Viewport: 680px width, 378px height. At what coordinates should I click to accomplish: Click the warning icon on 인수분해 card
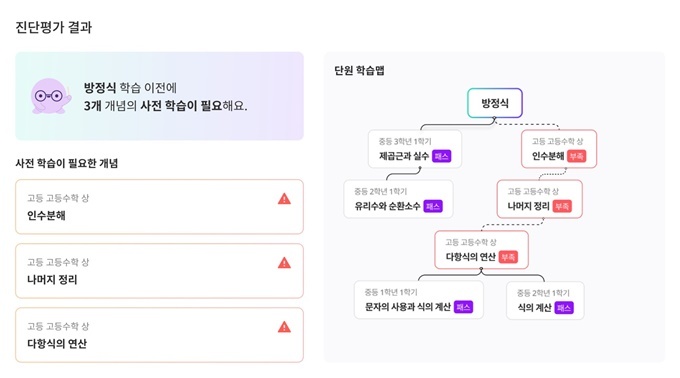(284, 199)
